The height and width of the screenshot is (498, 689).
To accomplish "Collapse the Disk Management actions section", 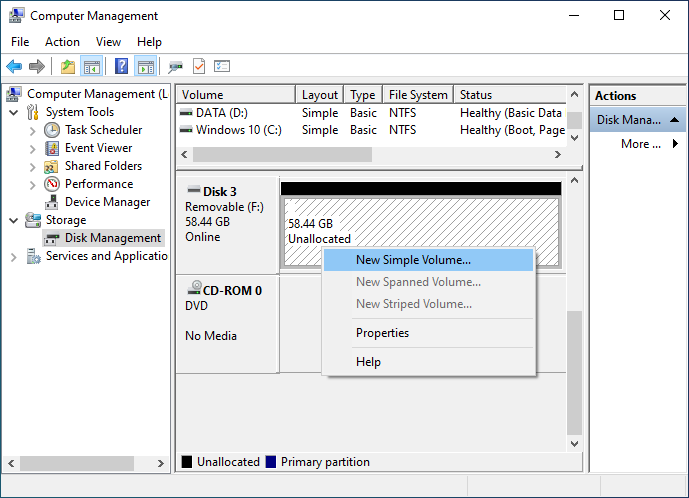I will 676,120.
